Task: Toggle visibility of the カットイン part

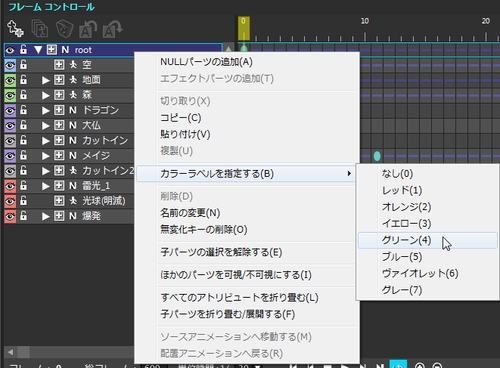Action: 10,141
